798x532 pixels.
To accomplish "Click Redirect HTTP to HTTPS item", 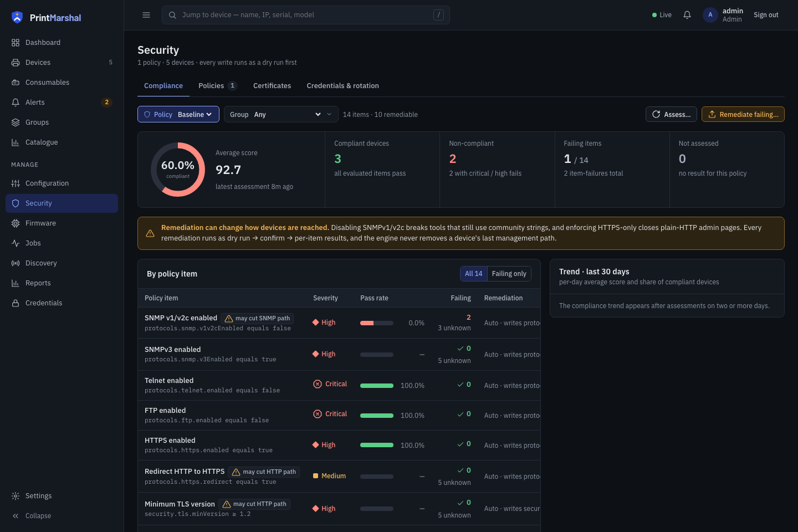I will tap(185, 472).
